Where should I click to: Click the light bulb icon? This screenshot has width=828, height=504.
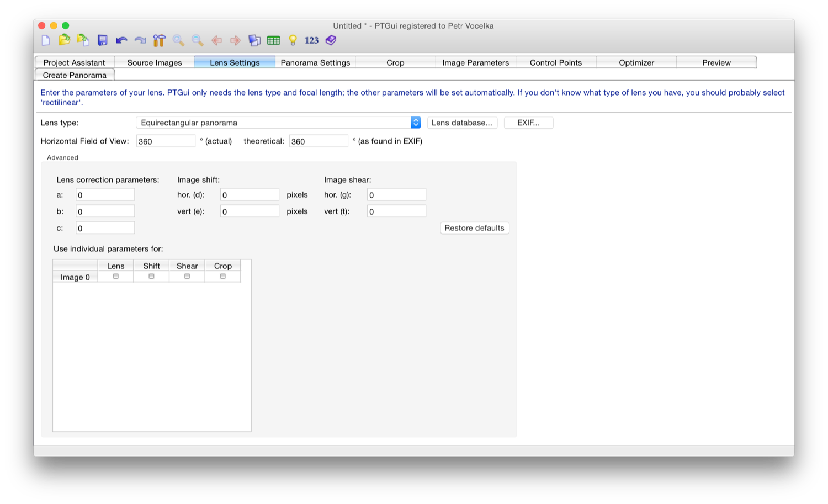(293, 40)
